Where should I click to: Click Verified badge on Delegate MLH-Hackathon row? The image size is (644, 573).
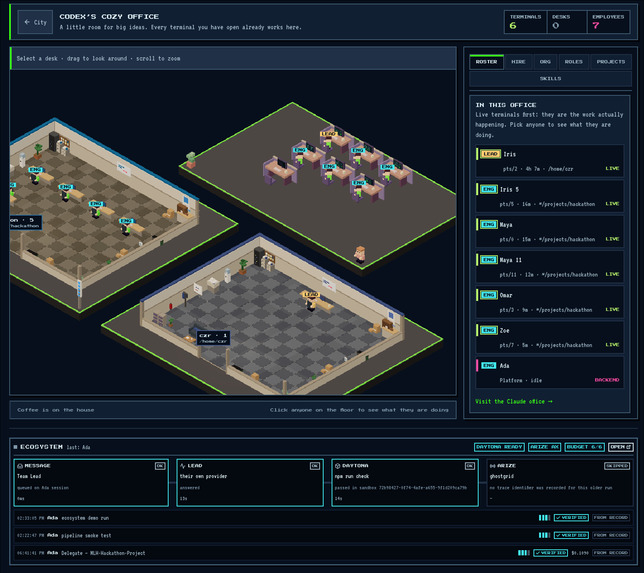(x=550, y=553)
